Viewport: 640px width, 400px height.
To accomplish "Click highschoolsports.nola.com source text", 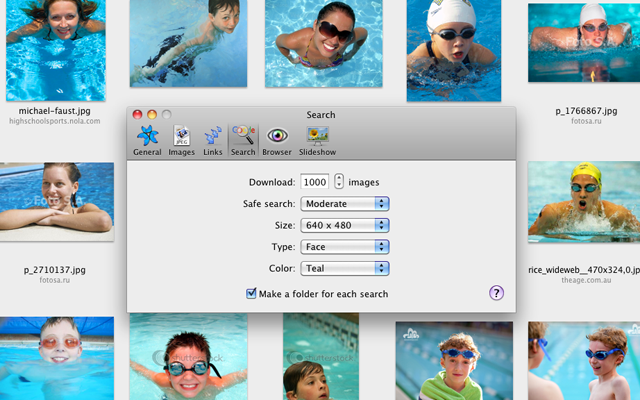I will [x=55, y=121].
